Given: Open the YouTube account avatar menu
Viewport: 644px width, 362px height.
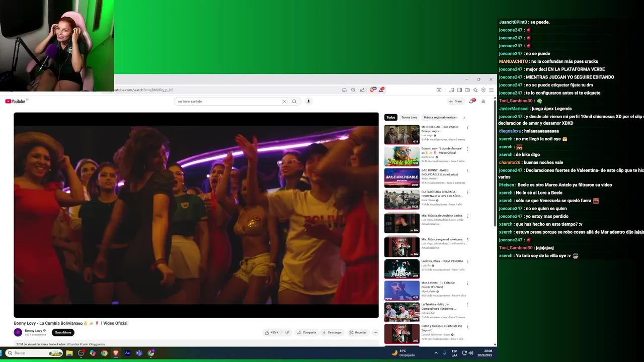Looking at the screenshot, I should [483, 101].
